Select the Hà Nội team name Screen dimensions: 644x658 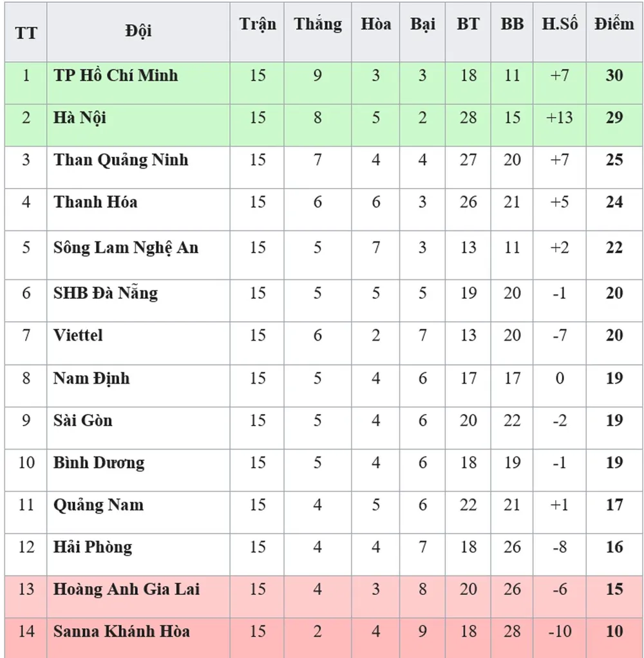click(80, 118)
